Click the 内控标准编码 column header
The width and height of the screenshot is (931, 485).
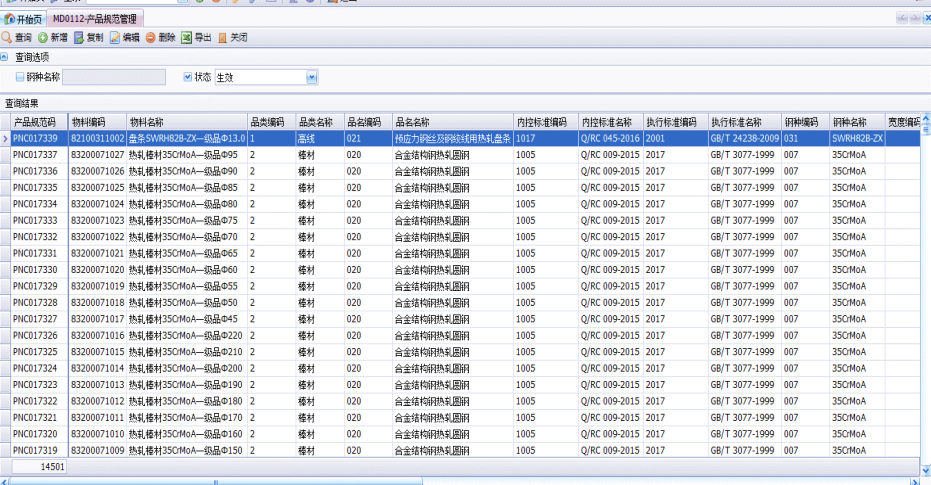pos(546,122)
